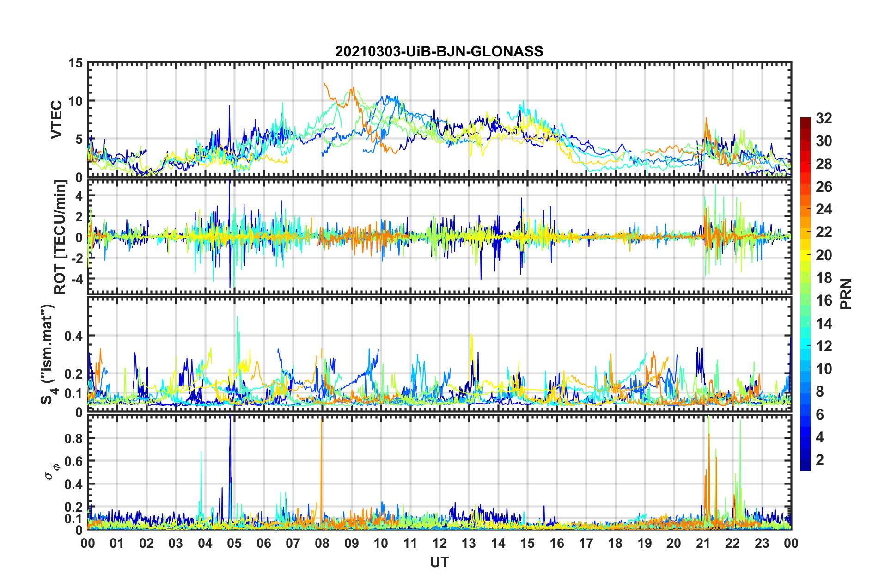Click the UT x-axis label
This screenshot has height=588, width=879.
[439, 562]
